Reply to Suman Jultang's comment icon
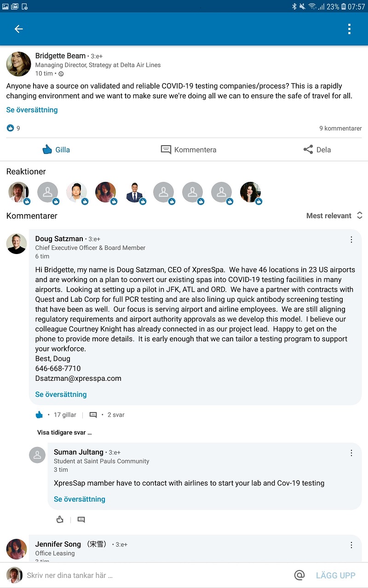 tap(81, 520)
